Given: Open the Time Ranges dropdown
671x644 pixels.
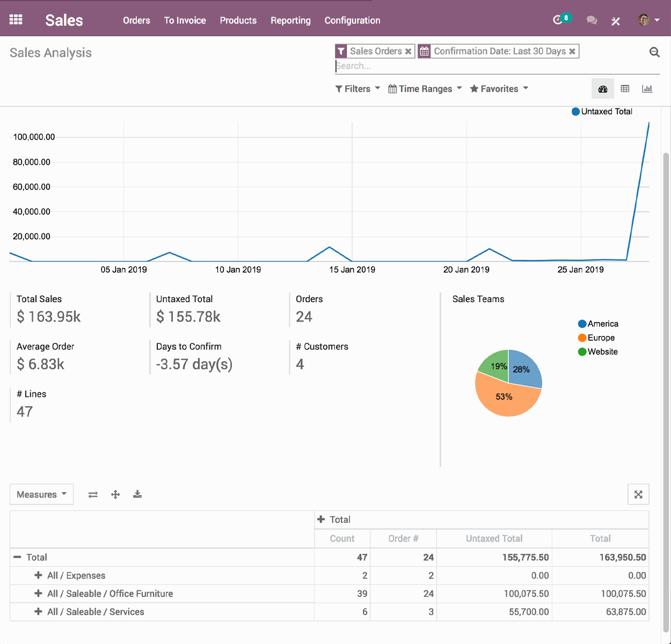Looking at the screenshot, I should point(424,89).
